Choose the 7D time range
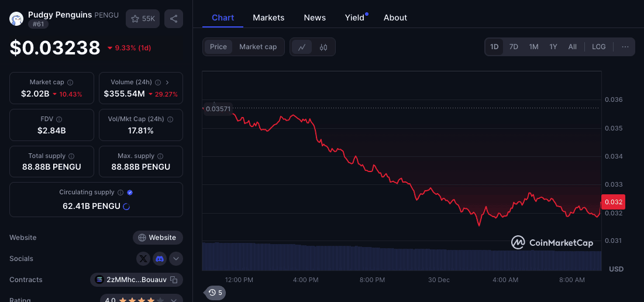Viewport: 644px width, 302px height. 514,47
